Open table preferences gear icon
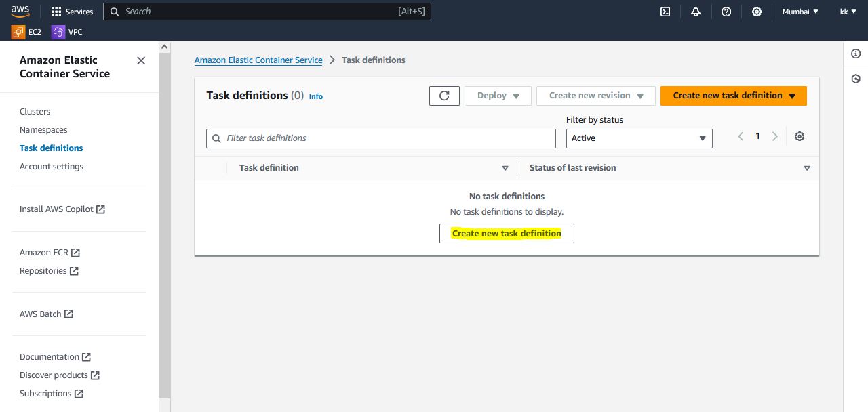868x412 pixels. tap(800, 137)
